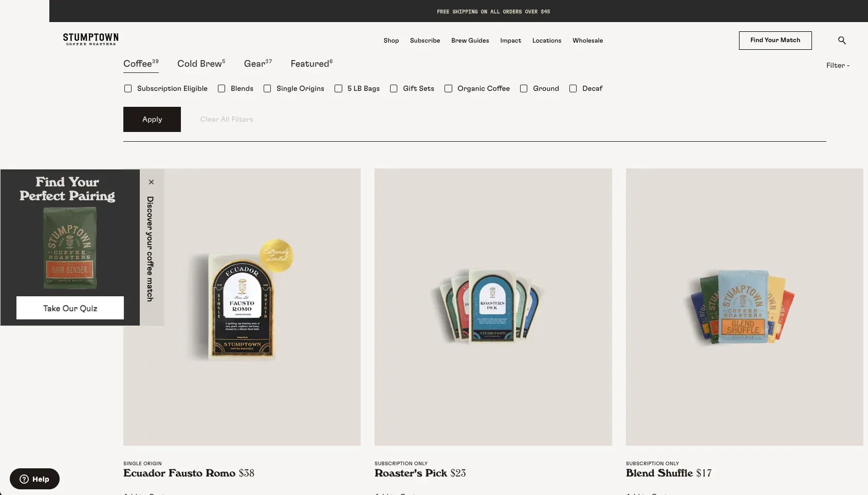Visit the Impact page
The image size is (868, 495).
pos(510,41)
